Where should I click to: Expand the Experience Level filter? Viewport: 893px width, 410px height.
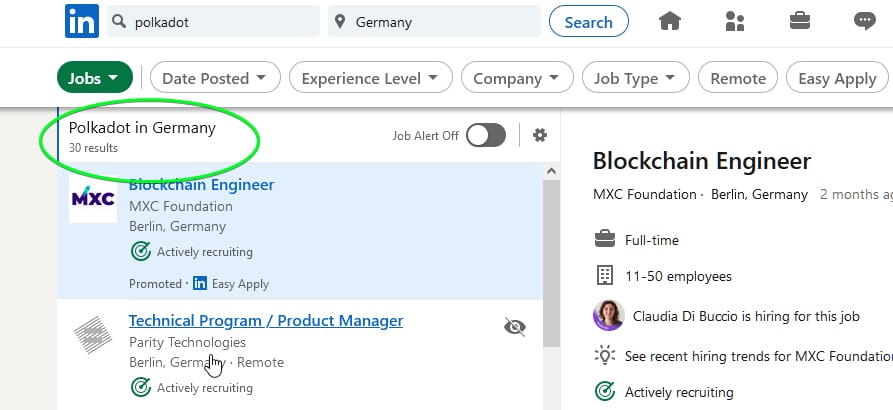[x=371, y=77]
